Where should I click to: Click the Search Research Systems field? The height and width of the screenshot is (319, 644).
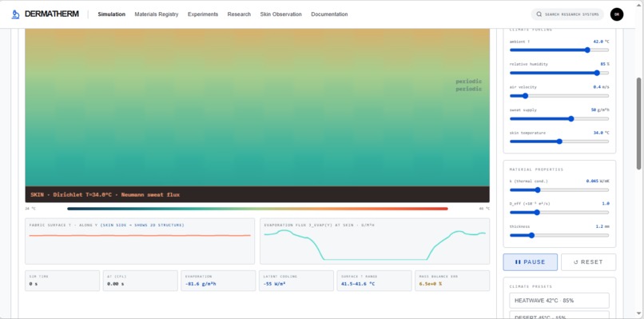coord(567,14)
